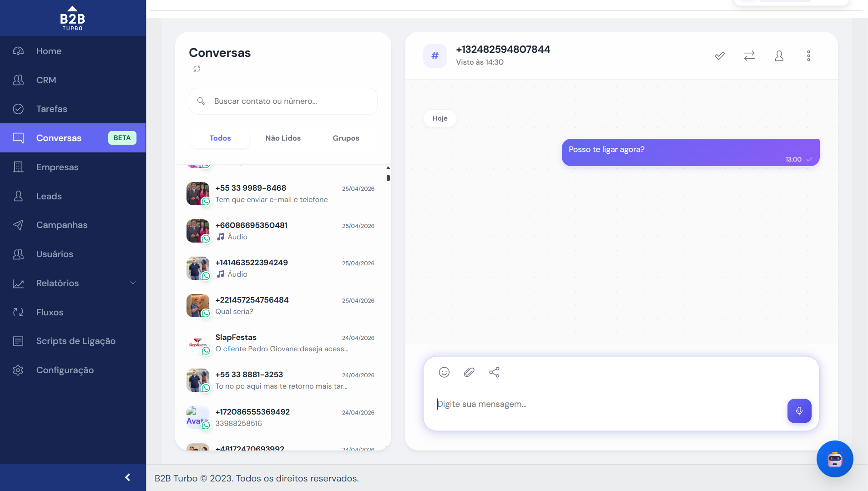Go to Campanhas menu item
The width and height of the screenshot is (868, 491).
(x=73, y=225)
